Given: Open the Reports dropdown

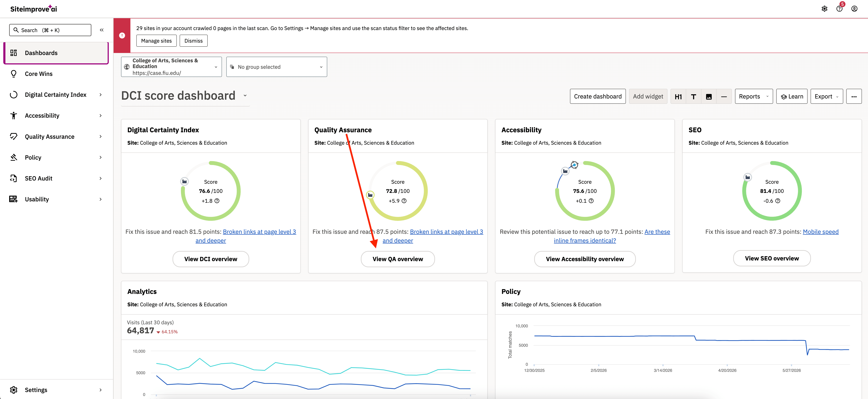Looking at the screenshot, I should click(754, 97).
